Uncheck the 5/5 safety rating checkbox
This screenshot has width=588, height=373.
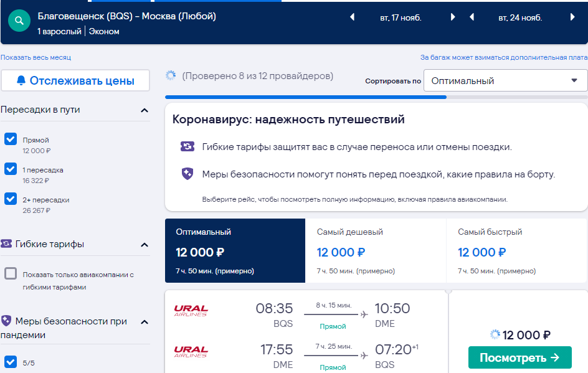11,362
